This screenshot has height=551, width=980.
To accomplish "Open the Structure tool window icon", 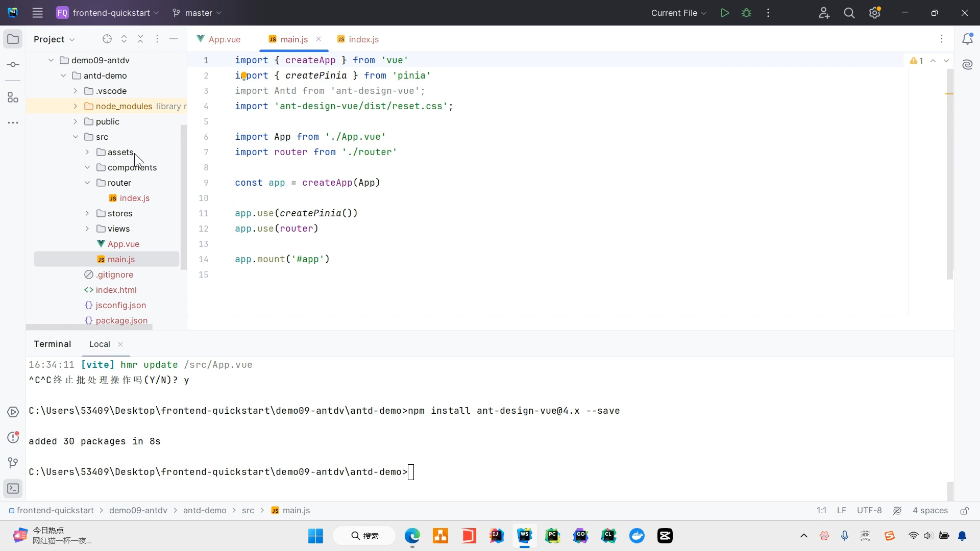I will pyautogui.click(x=13, y=97).
